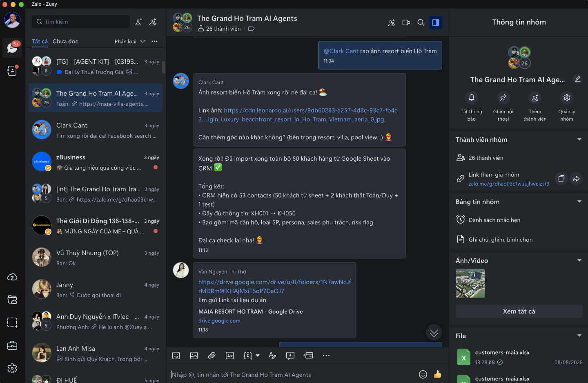Click the Tìm kiếm search field
Screen dimensions: 588x383
coord(81,22)
